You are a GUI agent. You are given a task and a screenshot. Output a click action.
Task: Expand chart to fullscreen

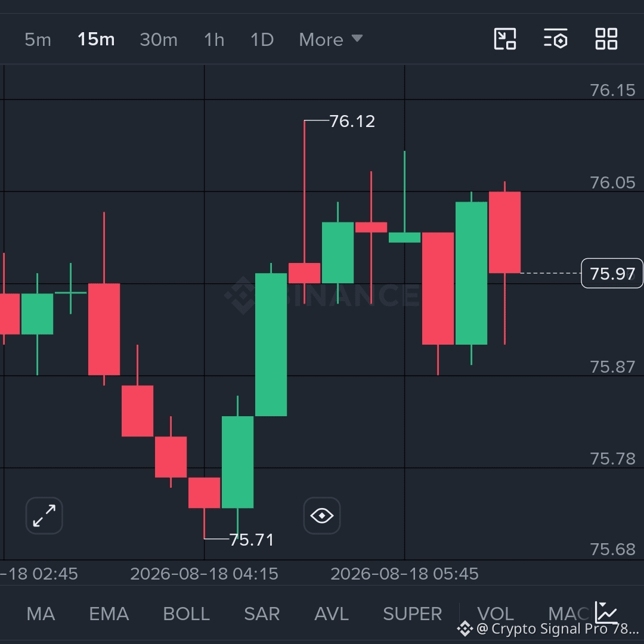(x=44, y=515)
